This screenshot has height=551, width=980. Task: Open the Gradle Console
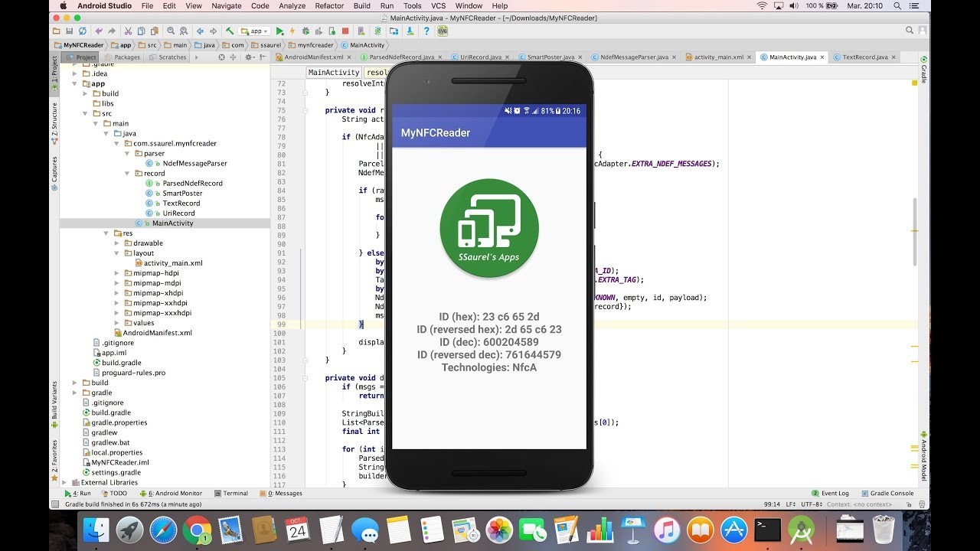pos(887,494)
